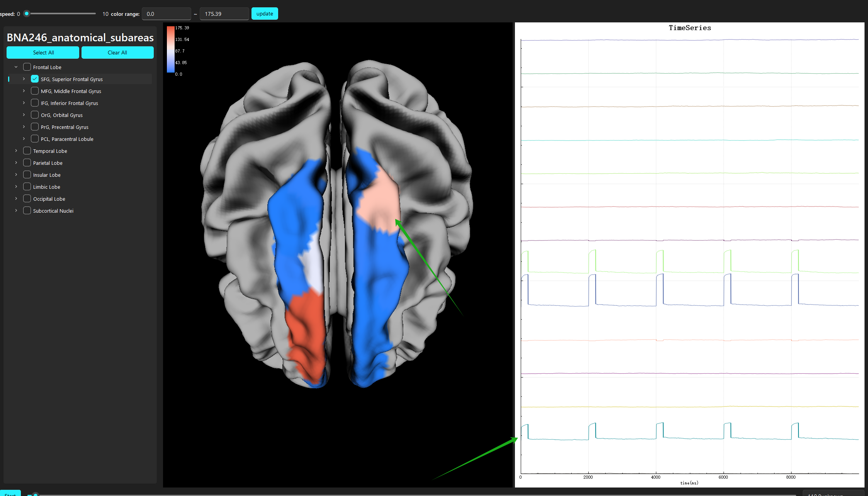Click the color scale legend bar
Image resolution: width=868 pixels, height=496 pixels.
coord(170,49)
